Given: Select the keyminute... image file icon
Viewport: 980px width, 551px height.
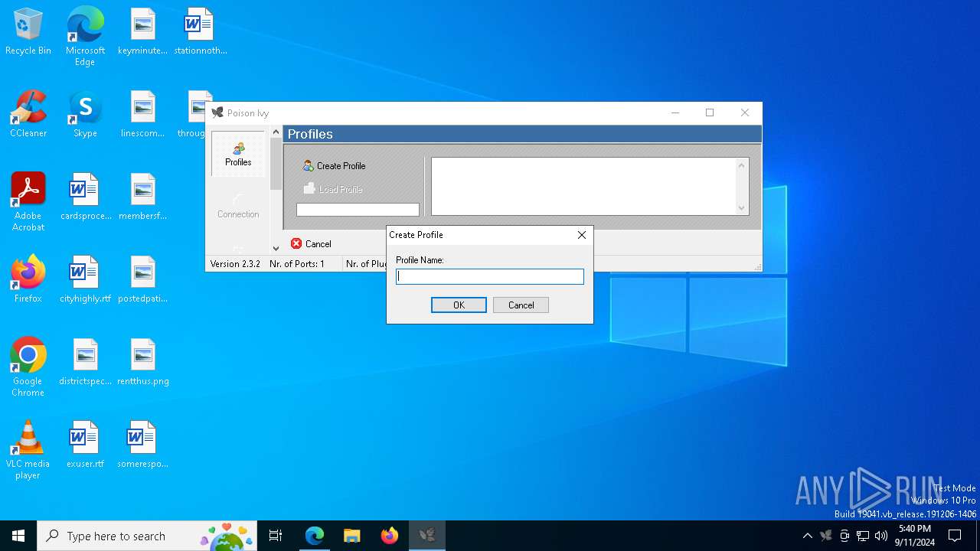Looking at the screenshot, I should click(143, 31).
